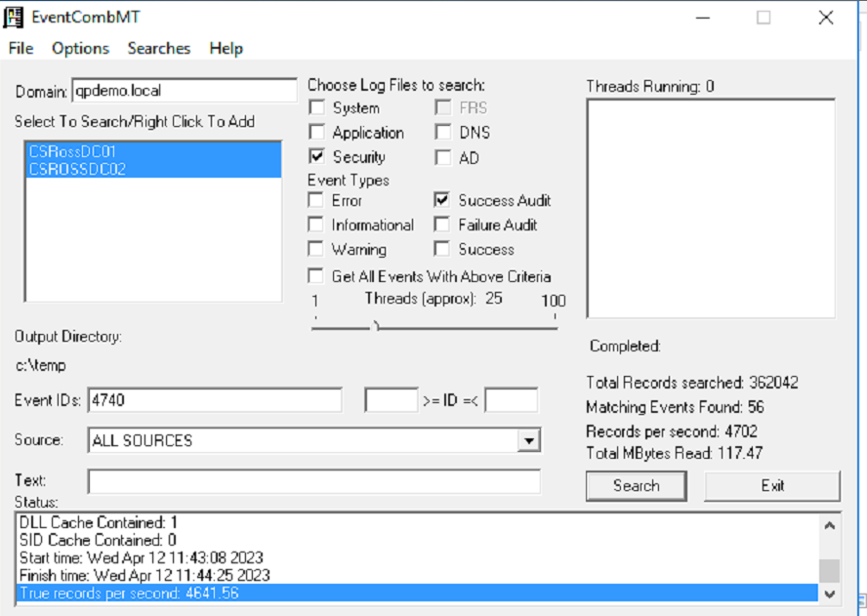Click the status list scroll down arrow
The image size is (867, 616).
pos(829,594)
